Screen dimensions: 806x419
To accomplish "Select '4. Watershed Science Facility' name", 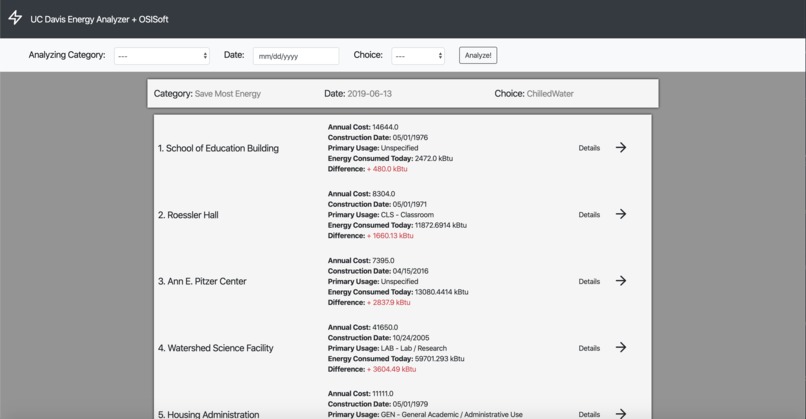I will tap(215, 348).
